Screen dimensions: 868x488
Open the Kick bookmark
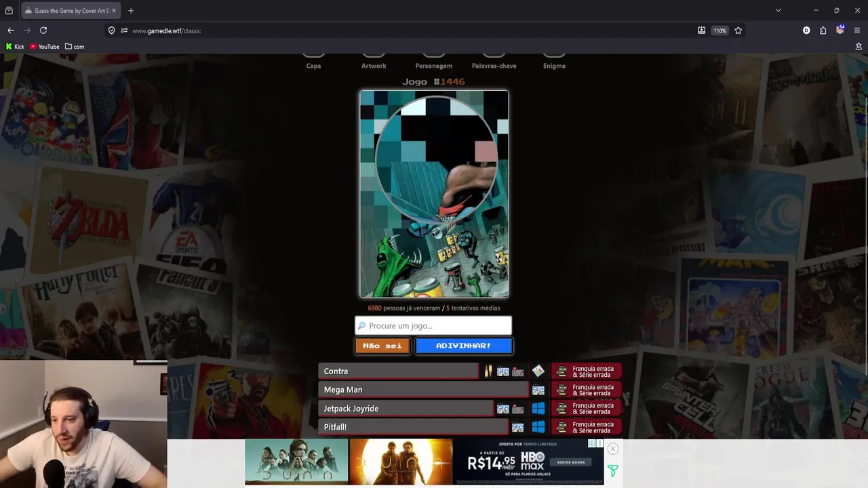pyautogui.click(x=15, y=47)
